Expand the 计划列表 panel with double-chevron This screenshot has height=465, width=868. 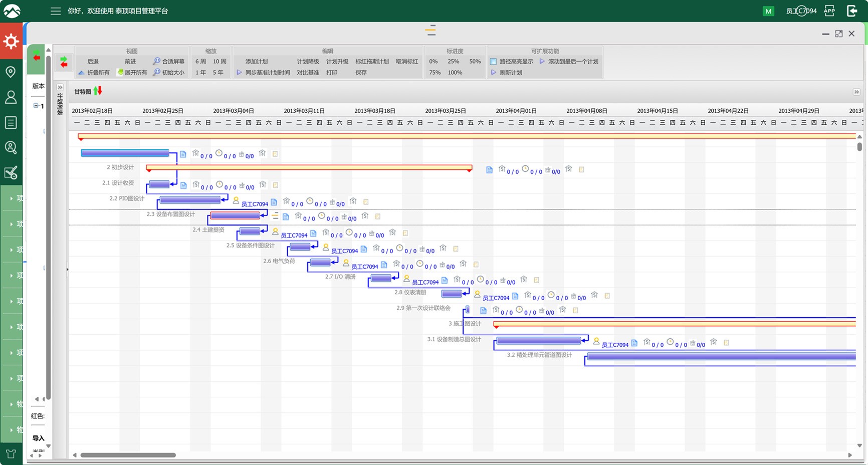(60, 87)
